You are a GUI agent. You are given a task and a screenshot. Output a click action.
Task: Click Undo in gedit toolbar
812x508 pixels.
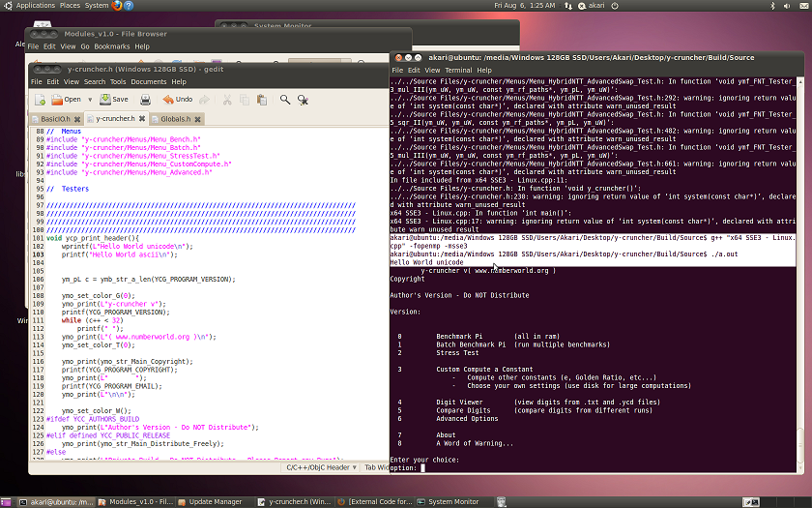pos(177,100)
